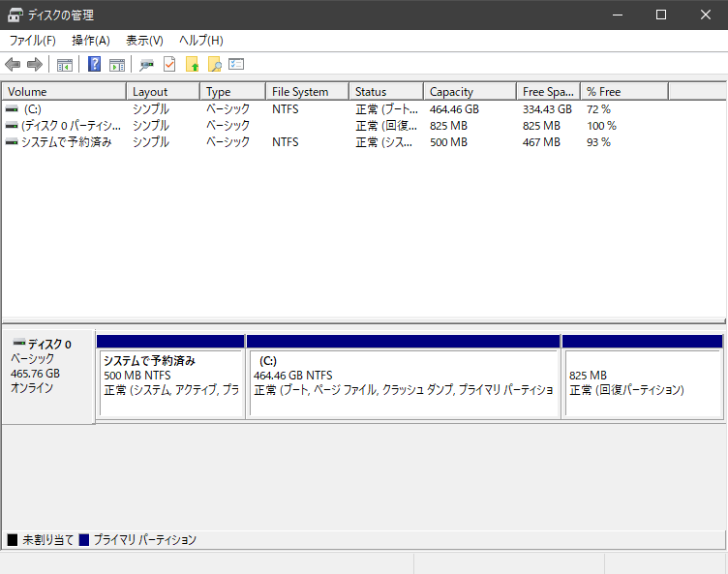
Task: Click 465.76 GB disk size text
Action: 35,374
